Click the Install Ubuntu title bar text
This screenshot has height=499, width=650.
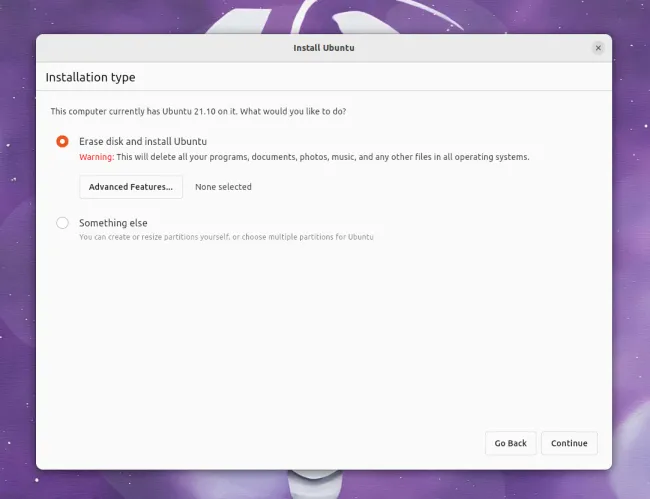point(324,48)
